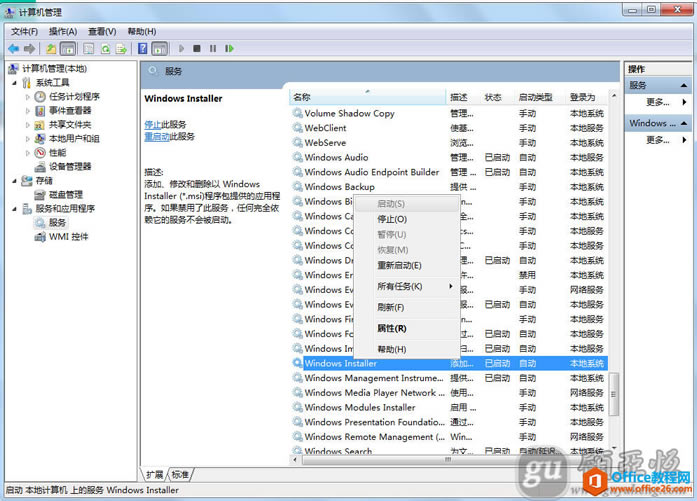
Task: Click the scroll up arrow of services list
Action: click(x=614, y=96)
